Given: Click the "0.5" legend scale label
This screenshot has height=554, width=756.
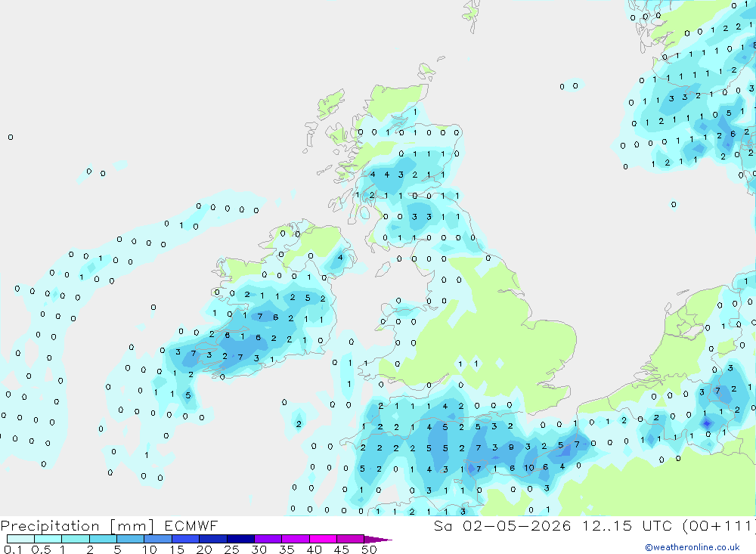Looking at the screenshot, I should click(41, 549).
